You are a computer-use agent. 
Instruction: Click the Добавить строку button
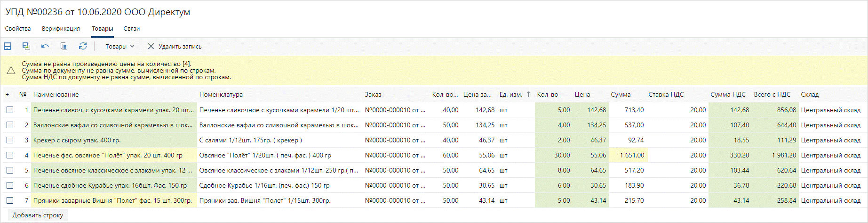38,215
